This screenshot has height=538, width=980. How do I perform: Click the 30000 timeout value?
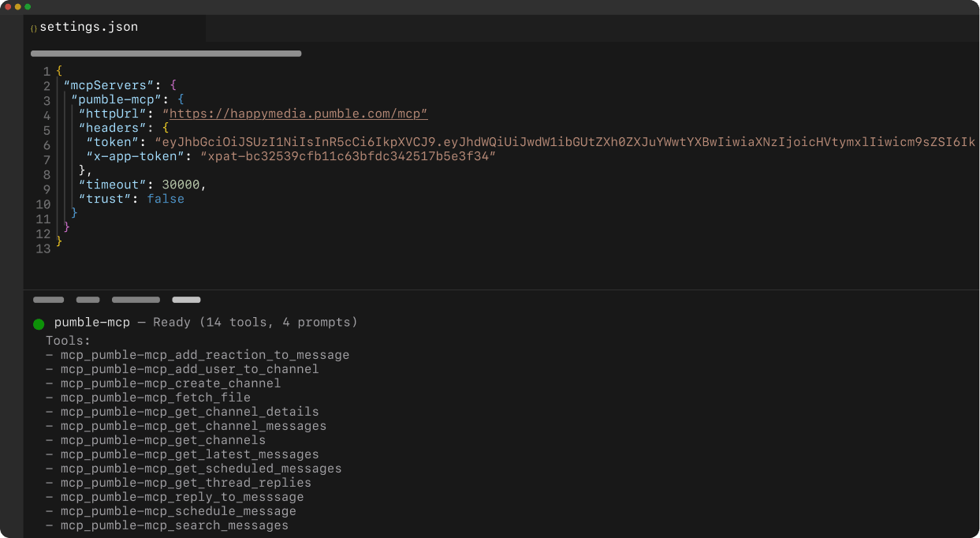coord(181,185)
